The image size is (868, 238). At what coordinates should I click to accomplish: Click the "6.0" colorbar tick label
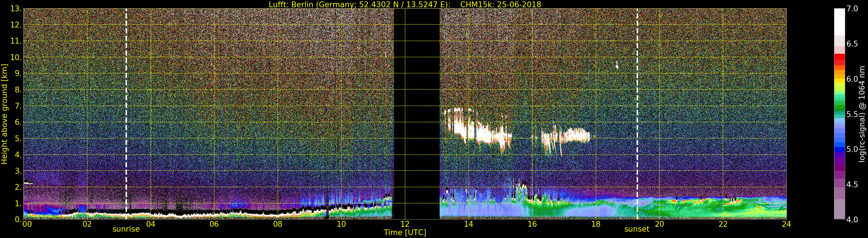pos(852,79)
